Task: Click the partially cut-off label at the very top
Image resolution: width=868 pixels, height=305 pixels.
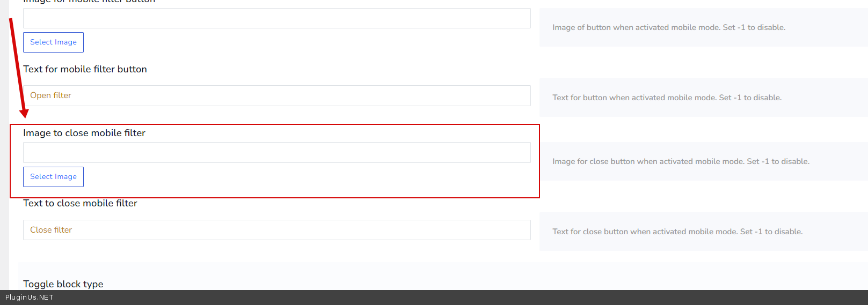Action: click(x=89, y=2)
